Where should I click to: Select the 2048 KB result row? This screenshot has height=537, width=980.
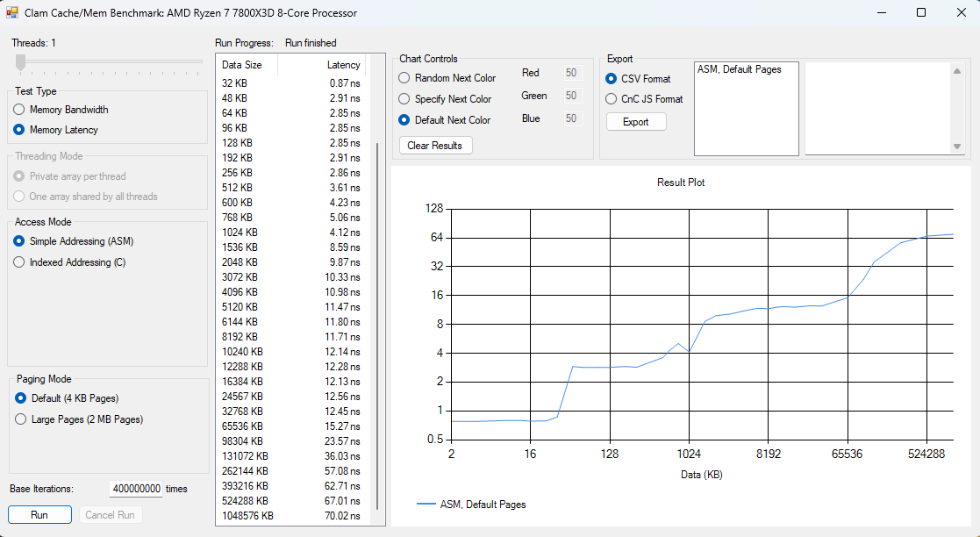tap(293, 262)
